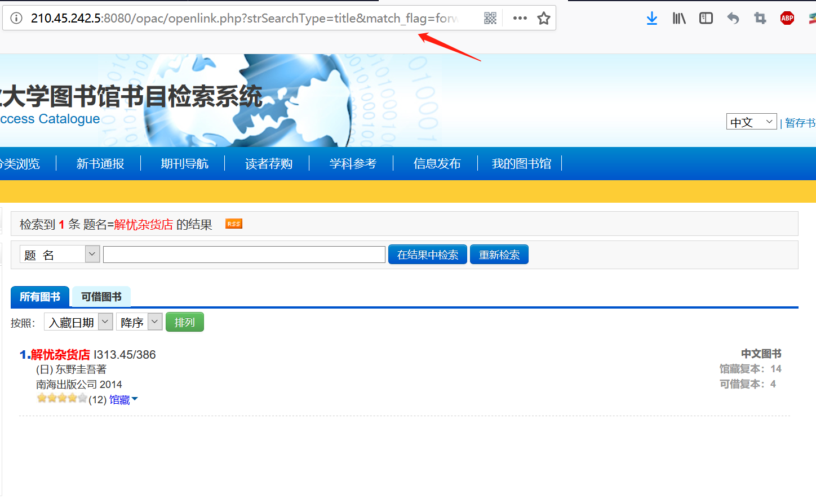Click the QR code icon in address bar
The image size is (816, 504).
[490, 17]
